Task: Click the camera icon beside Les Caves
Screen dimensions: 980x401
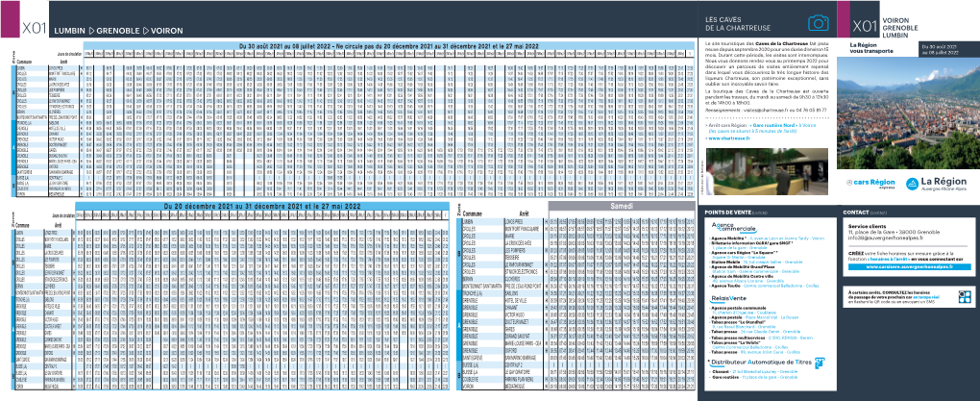Action: (817, 22)
